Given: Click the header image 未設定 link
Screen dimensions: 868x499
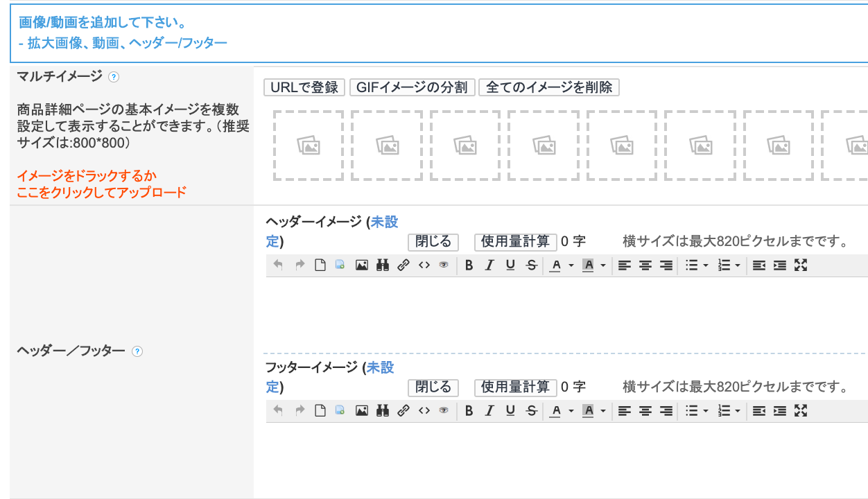Looking at the screenshot, I should 384,222.
